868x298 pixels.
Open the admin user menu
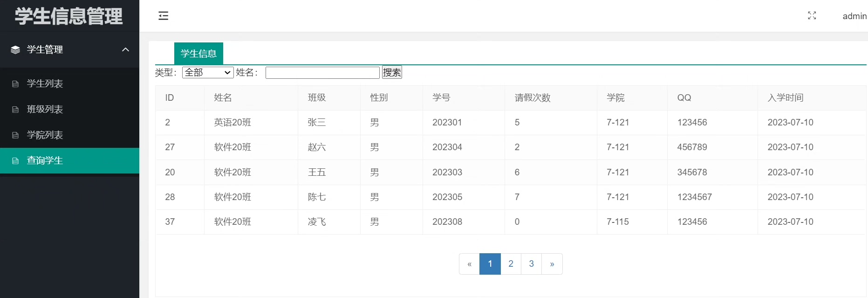tap(854, 16)
